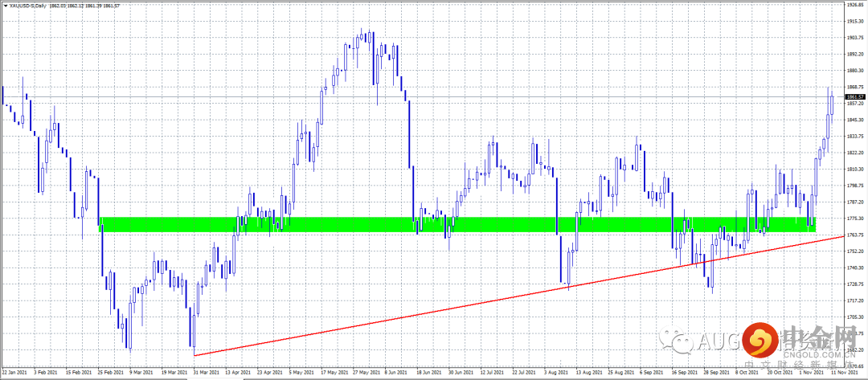Click the 3 Feb 2021 date label

tap(47, 372)
